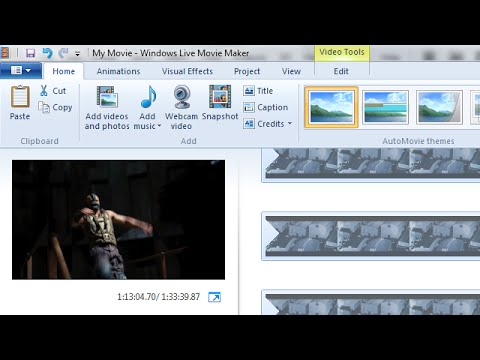Click the Save project icon

(x=30, y=53)
